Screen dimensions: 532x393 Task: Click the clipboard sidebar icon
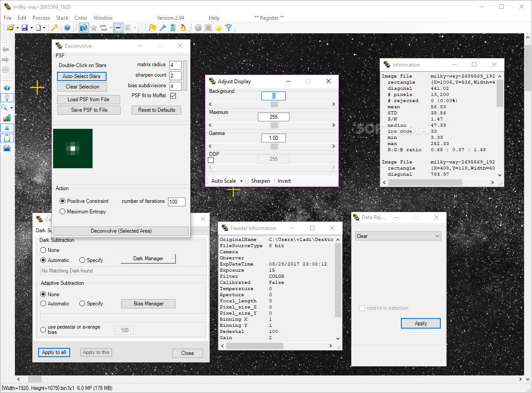point(7,138)
